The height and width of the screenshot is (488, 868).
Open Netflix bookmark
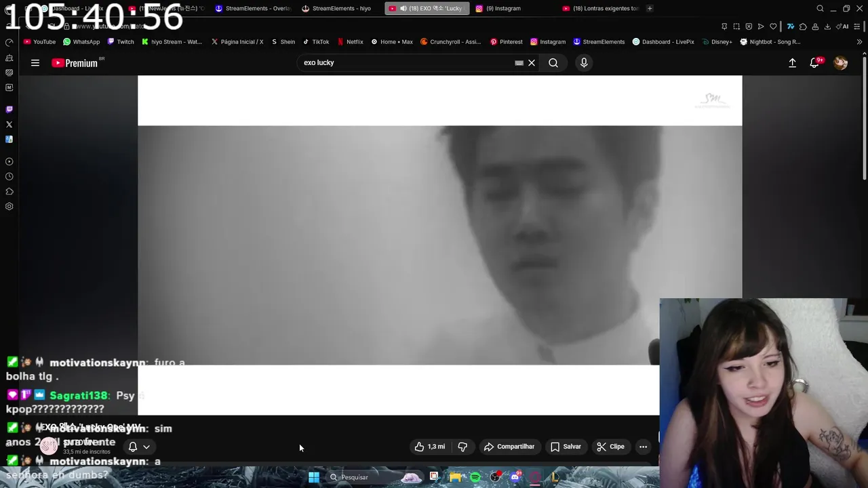pyautogui.click(x=350, y=41)
